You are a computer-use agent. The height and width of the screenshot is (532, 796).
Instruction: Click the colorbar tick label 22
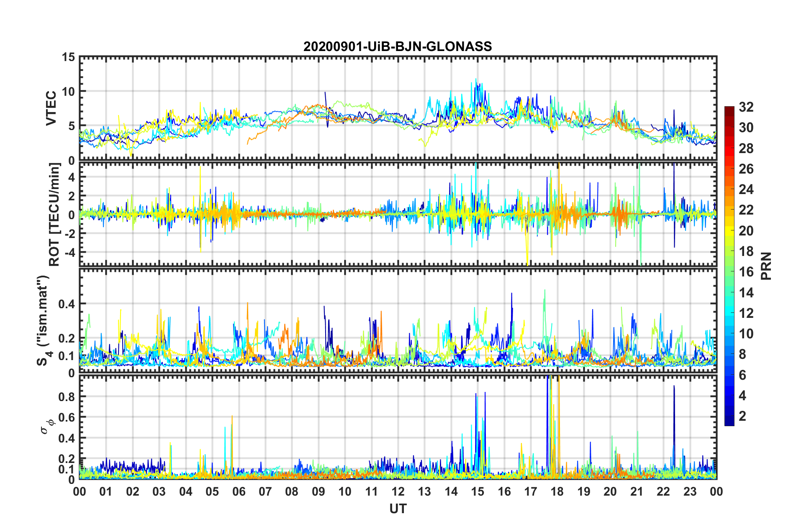(x=746, y=210)
